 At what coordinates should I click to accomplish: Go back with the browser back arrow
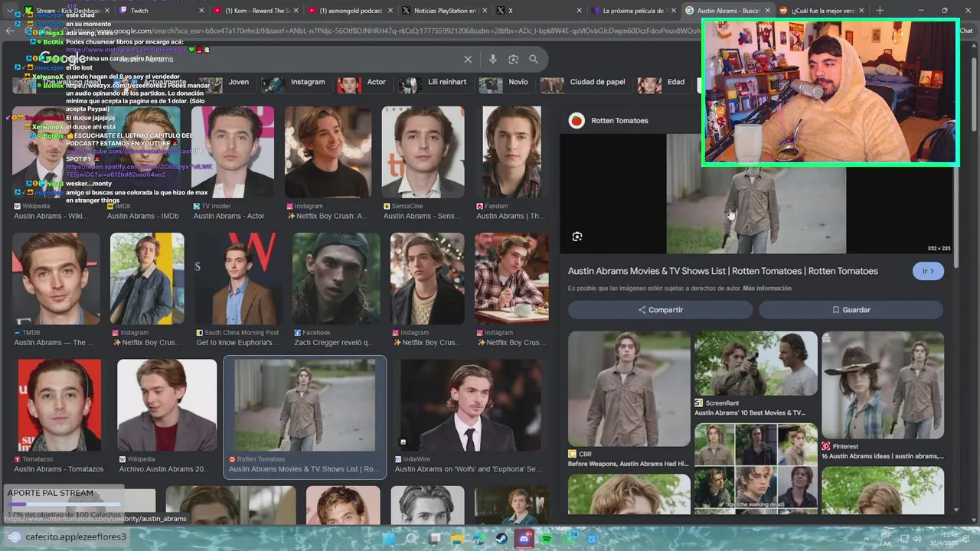(10, 31)
